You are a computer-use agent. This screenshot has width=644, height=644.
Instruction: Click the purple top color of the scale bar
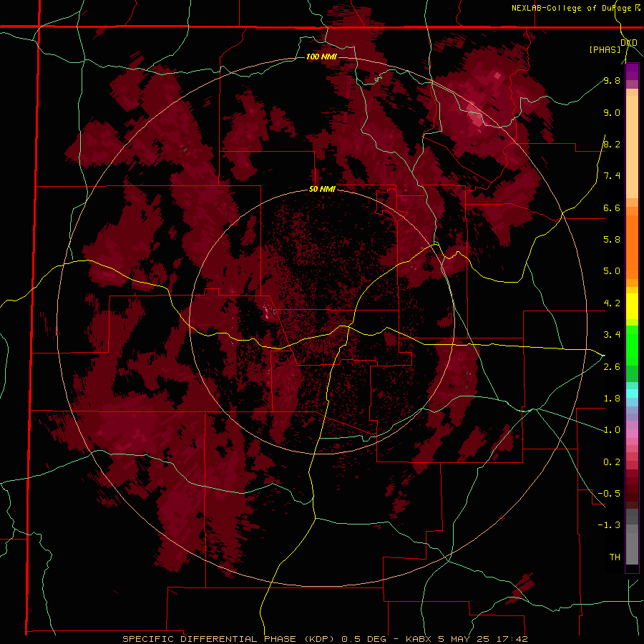632,71
